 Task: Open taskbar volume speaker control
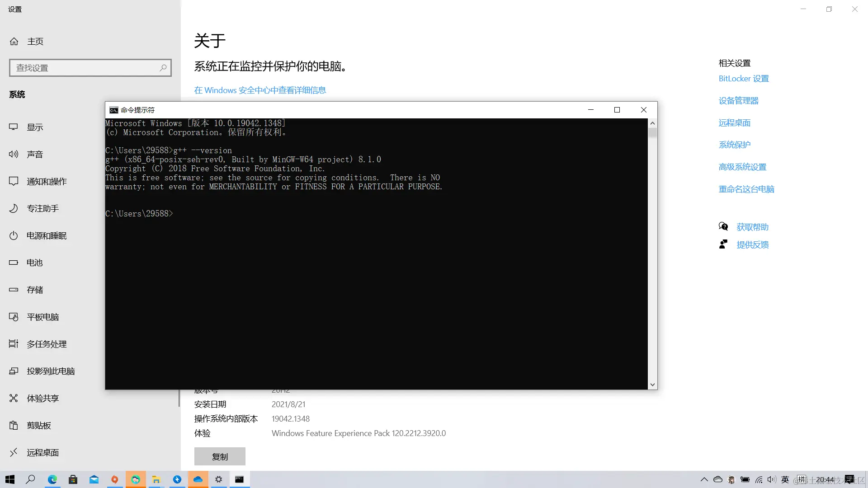(x=771, y=479)
